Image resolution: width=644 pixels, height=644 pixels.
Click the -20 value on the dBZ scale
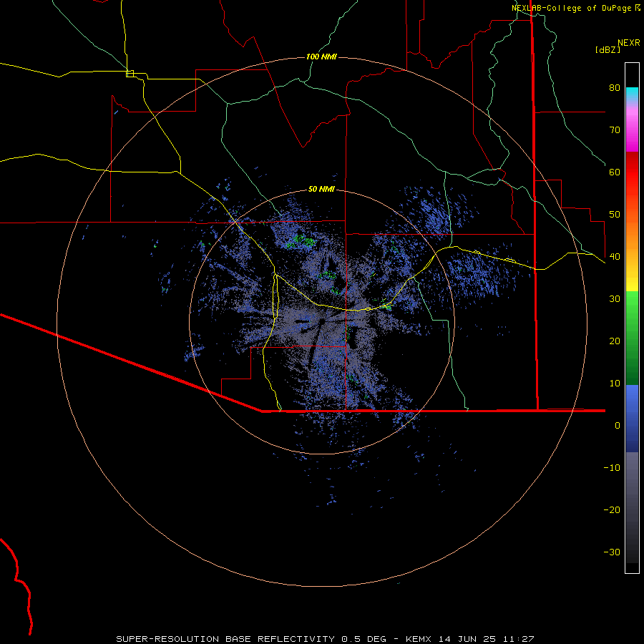(x=612, y=510)
